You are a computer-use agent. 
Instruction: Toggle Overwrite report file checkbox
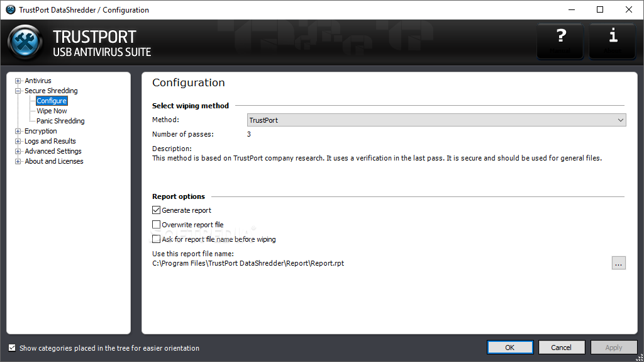tap(156, 225)
